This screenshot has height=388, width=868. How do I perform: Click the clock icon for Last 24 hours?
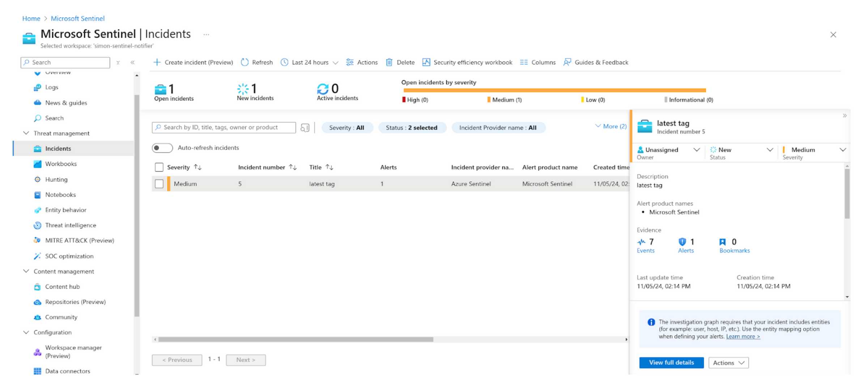(285, 62)
